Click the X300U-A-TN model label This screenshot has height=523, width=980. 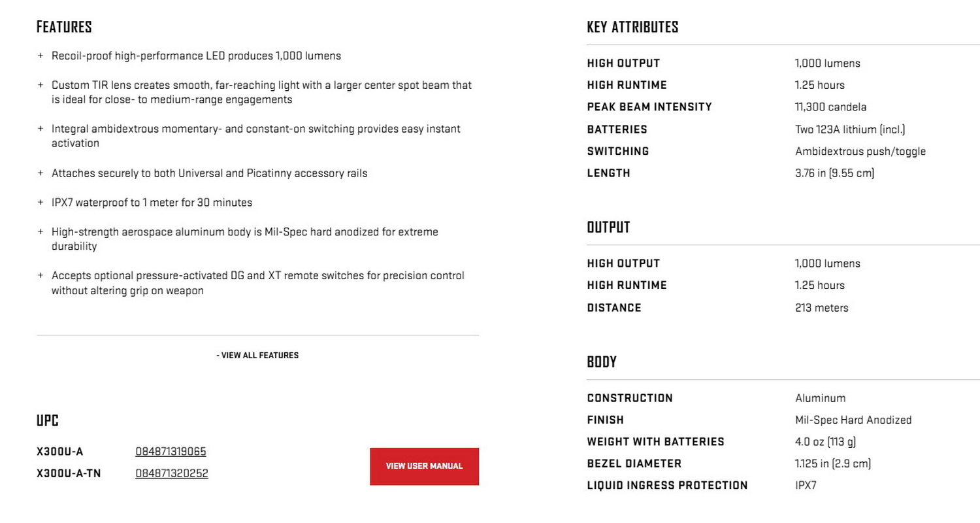[x=69, y=473]
